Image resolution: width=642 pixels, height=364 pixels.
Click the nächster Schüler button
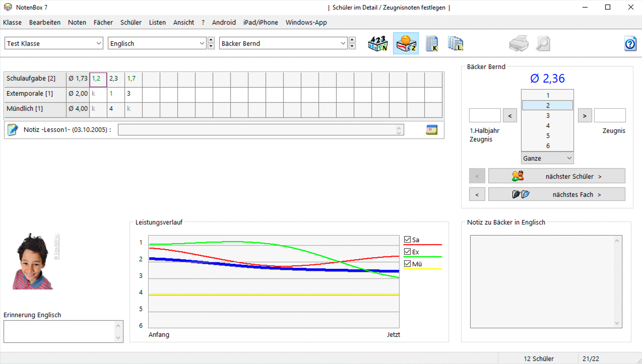click(556, 176)
